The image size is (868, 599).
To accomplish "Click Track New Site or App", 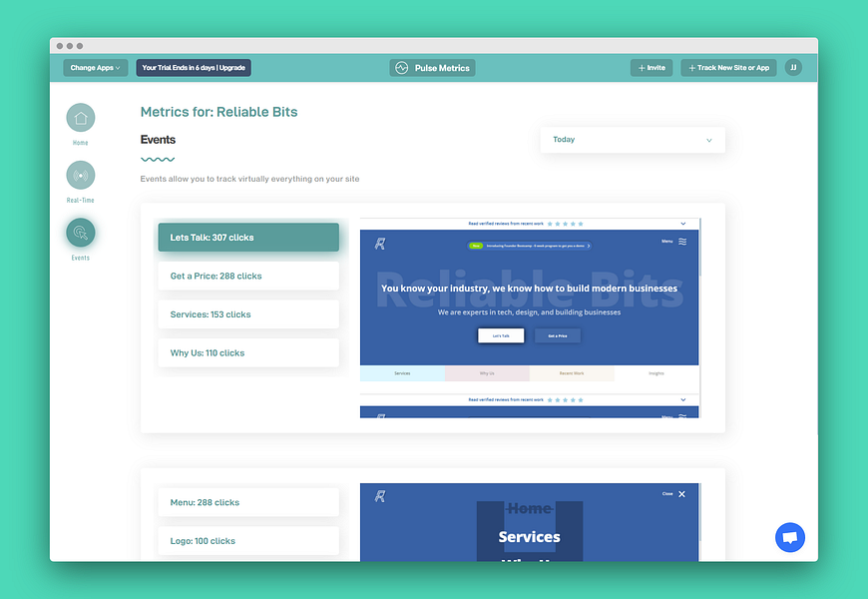I will tap(728, 67).
